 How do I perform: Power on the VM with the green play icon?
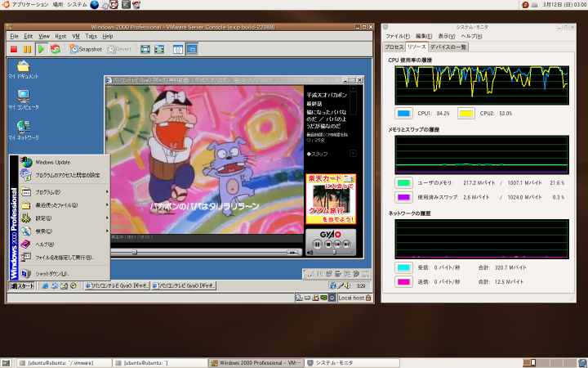tap(42, 49)
